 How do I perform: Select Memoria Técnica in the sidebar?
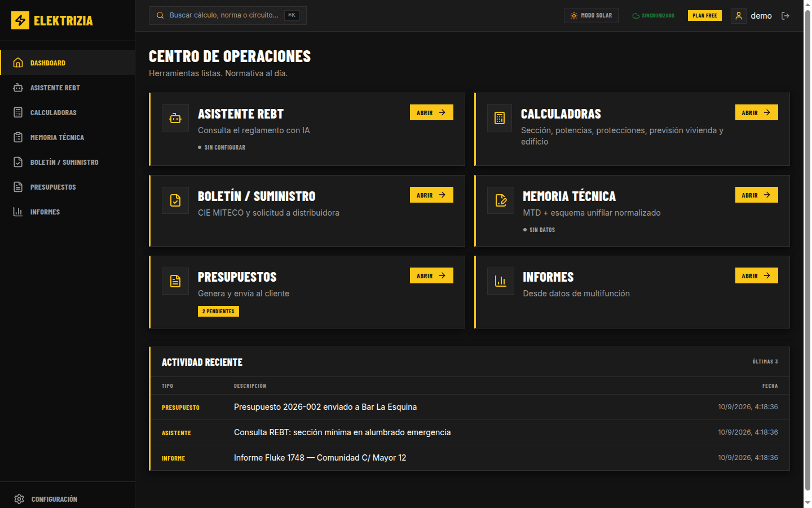(x=68, y=137)
